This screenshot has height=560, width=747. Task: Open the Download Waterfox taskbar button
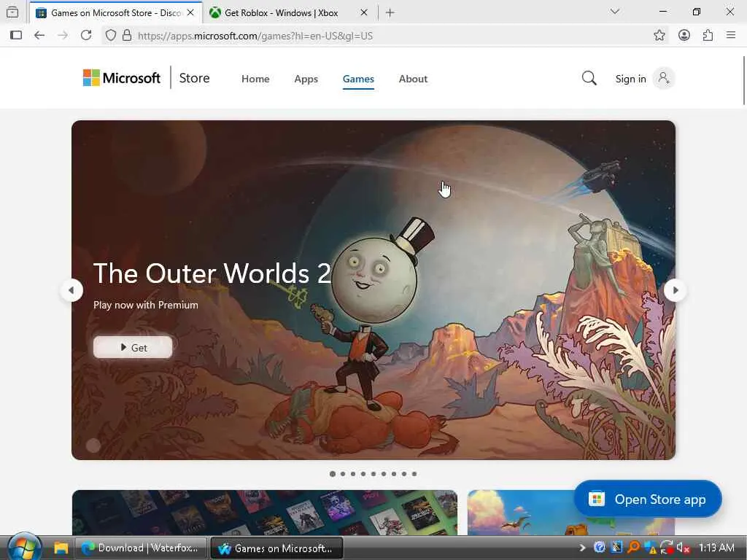click(x=141, y=548)
